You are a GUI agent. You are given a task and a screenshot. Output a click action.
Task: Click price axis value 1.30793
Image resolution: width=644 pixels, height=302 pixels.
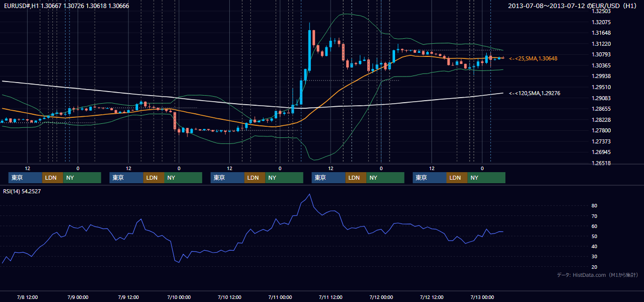(602, 54)
